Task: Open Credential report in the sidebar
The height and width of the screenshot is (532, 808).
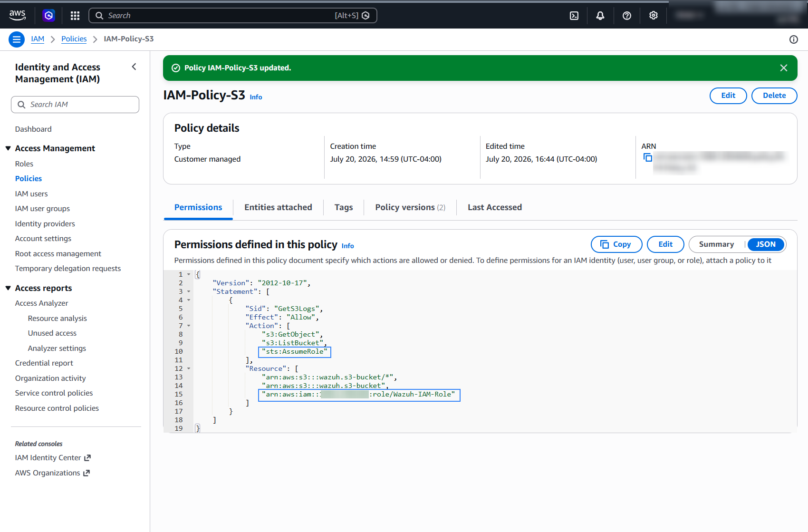Action: tap(44, 363)
